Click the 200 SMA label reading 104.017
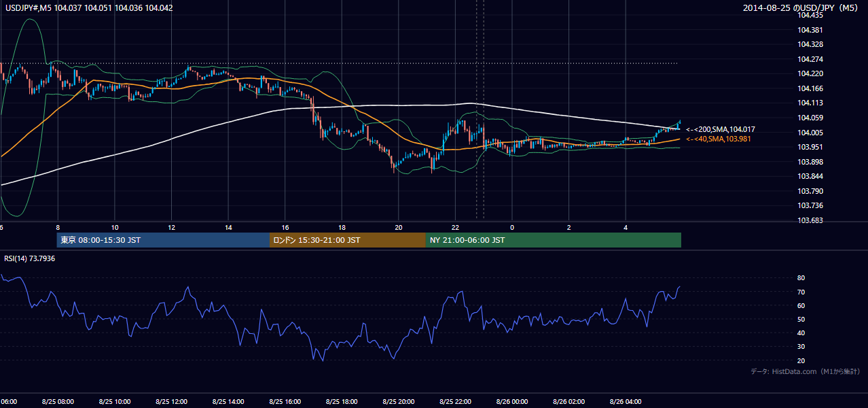Viewport: 868px width, 408px height. (x=721, y=129)
